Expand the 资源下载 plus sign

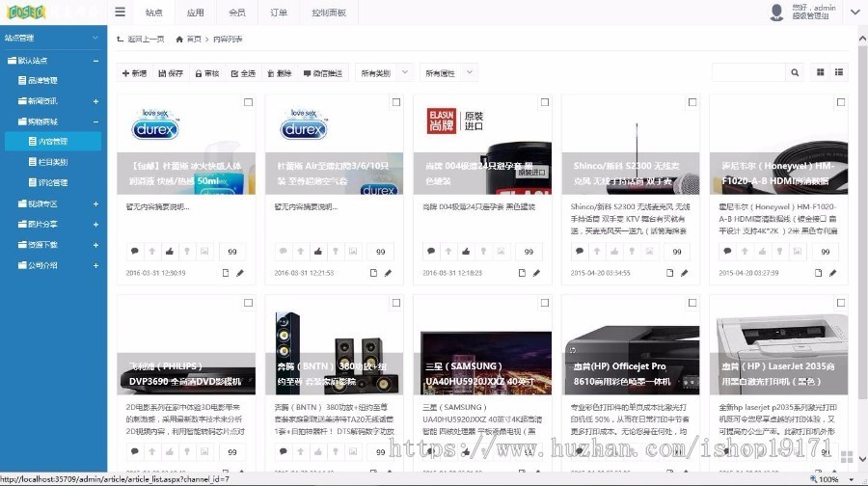95,245
